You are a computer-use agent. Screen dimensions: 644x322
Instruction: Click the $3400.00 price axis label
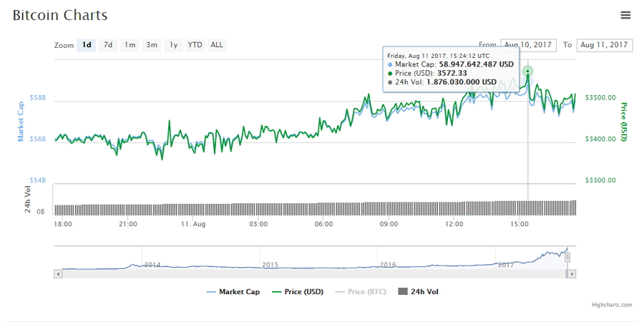click(x=600, y=139)
